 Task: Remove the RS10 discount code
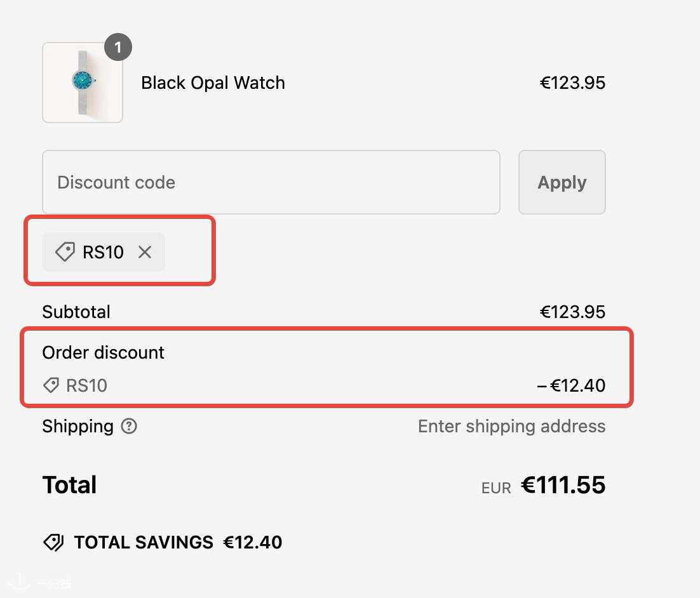(145, 252)
